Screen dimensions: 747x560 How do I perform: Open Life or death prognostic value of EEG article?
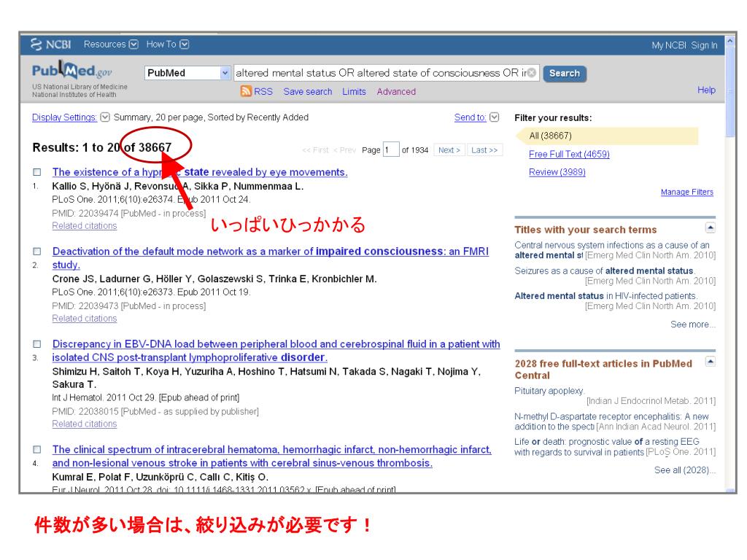606,447
